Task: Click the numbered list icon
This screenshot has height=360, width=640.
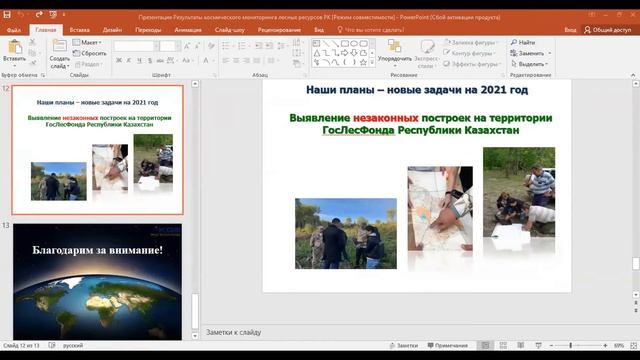Action: click(x=242, y=46)
